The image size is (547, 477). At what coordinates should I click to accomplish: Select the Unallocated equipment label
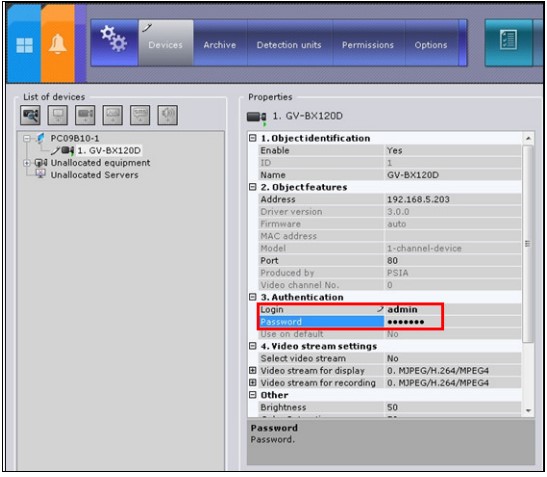pyautogui.click(x=100, y=163)
